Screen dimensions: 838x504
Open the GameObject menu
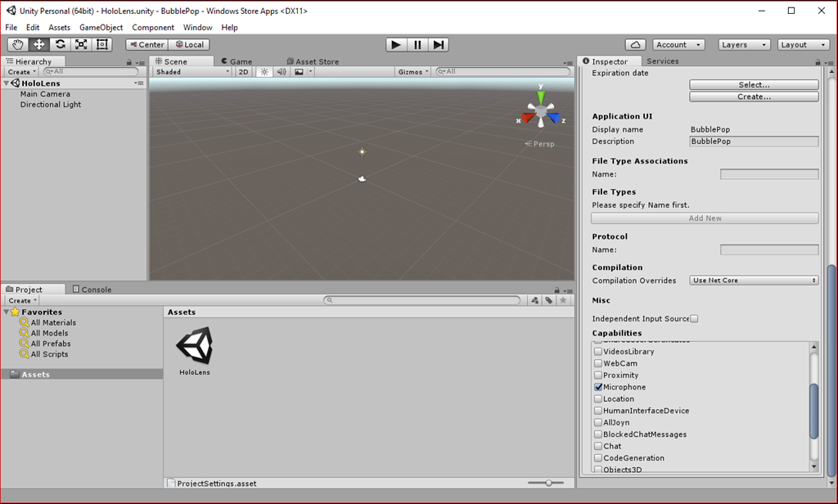pos(101,27)
